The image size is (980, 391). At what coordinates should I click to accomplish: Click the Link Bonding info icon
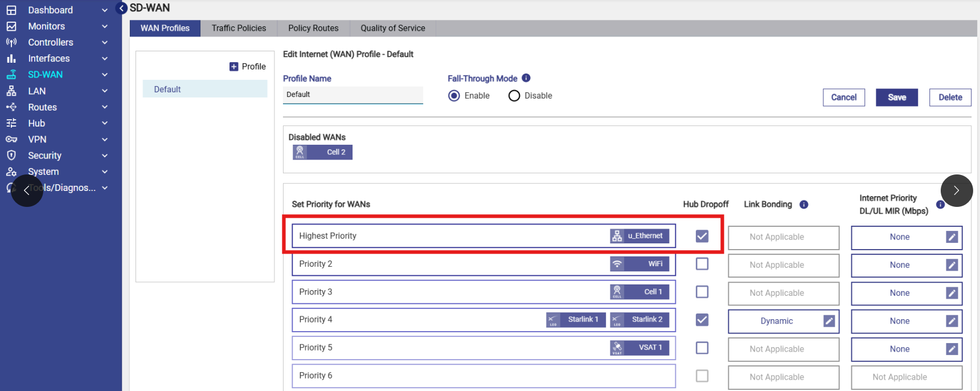click(x=803, y=205)
